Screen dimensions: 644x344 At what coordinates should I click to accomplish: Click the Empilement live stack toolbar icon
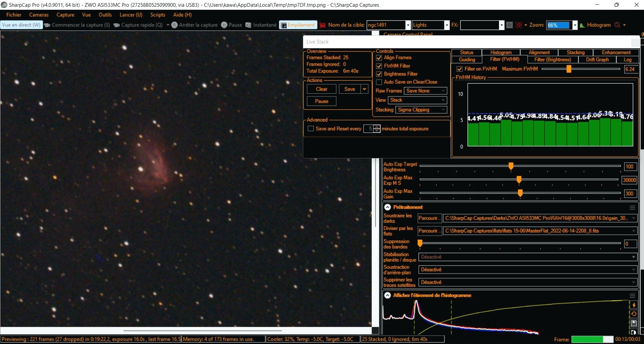tap(298, 25)
